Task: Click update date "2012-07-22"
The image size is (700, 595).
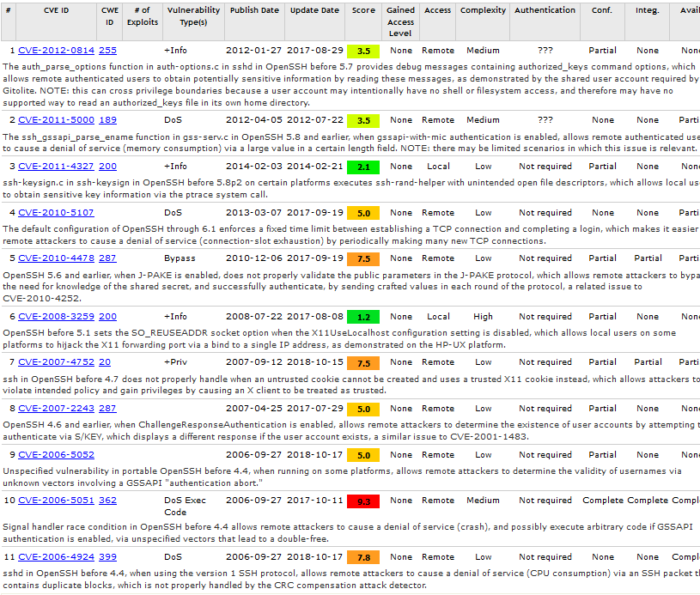Action: [315, 120]
